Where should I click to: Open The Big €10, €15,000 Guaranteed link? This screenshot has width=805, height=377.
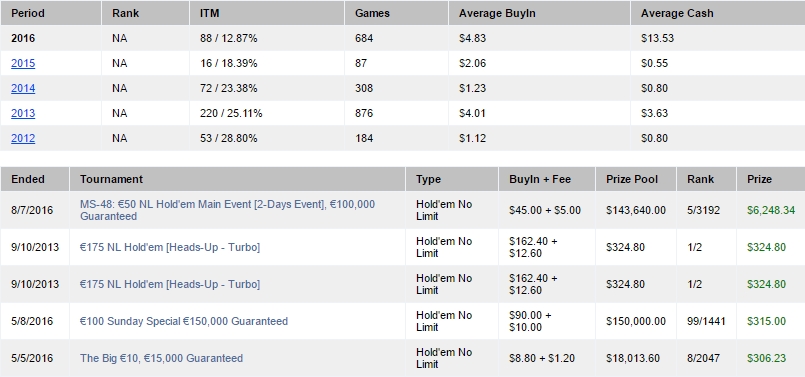[161, 358]
